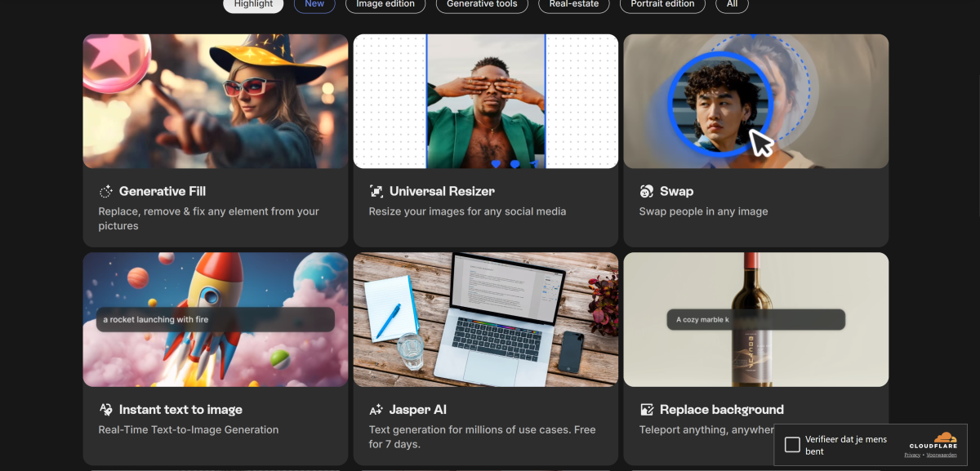Select the Portrait edition filter
The image size is (980, 471).
[x=662, y=4]
